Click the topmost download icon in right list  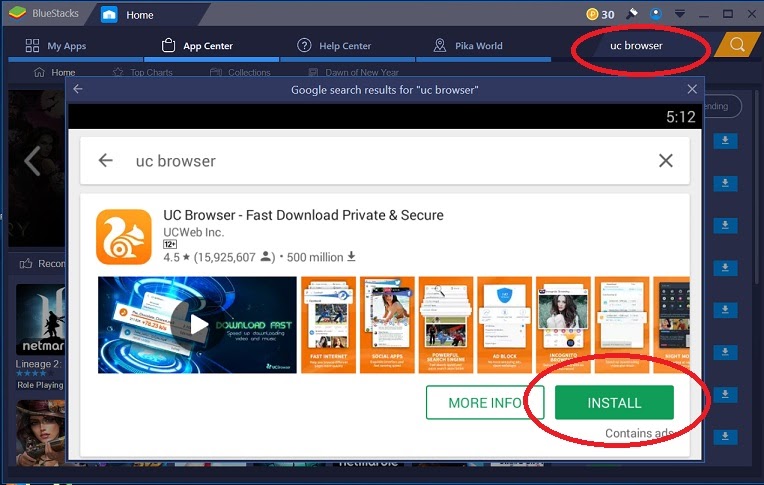(725, 141)
